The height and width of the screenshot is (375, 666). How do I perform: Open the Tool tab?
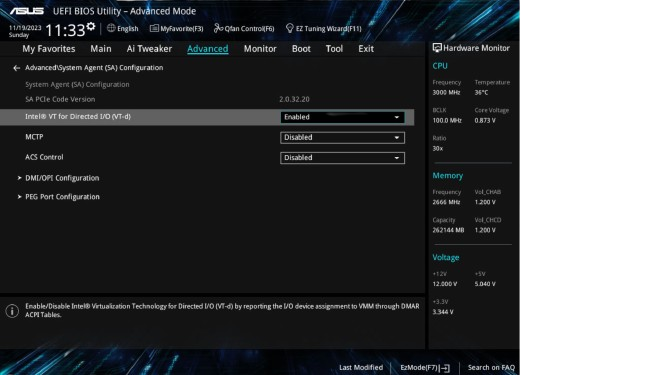click(334, 49)
